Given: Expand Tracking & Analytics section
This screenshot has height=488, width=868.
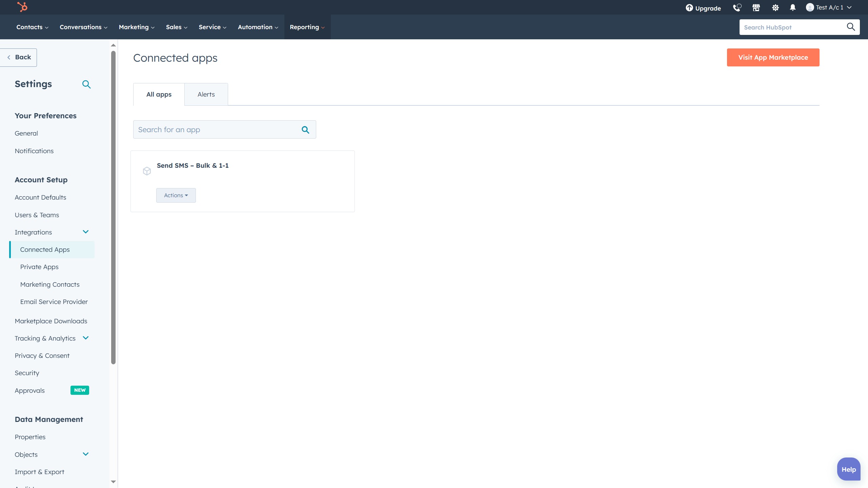Looking at the screenshot, I should tap(86, 338).
